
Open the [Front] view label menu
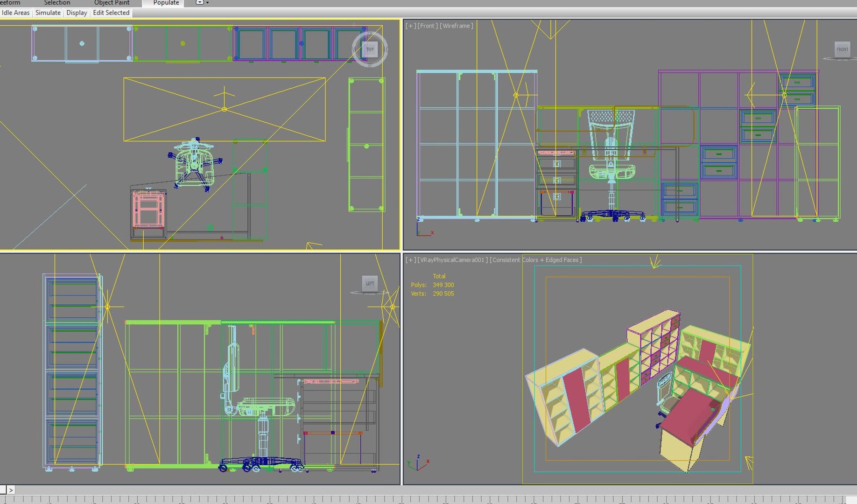tap(427, 26)
